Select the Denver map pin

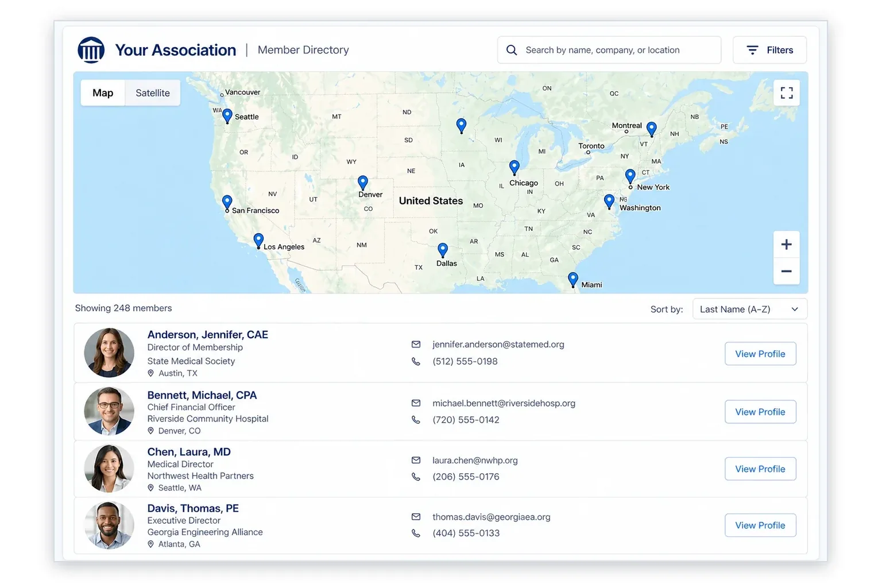(363, 183)
